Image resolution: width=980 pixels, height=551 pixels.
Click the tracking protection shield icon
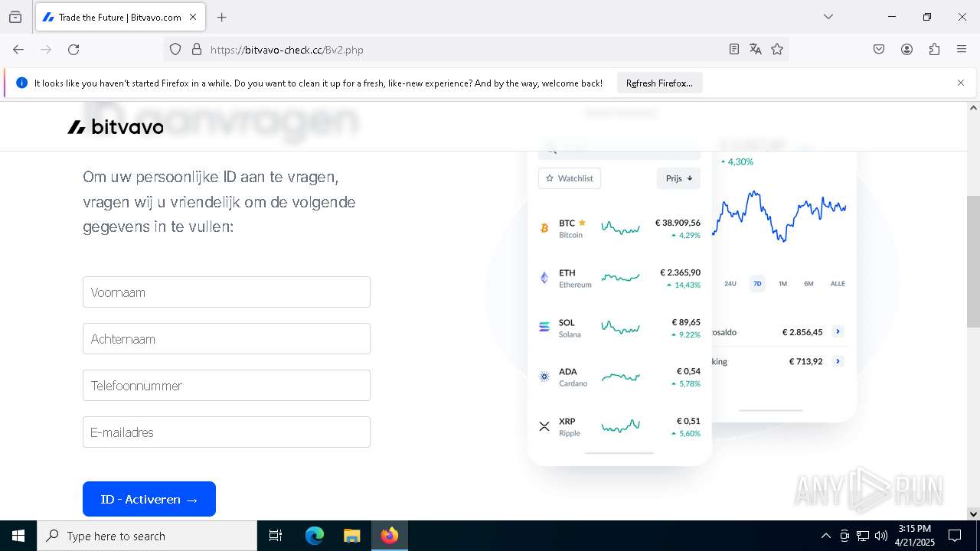pyautogui.click(x=175, y=49)
